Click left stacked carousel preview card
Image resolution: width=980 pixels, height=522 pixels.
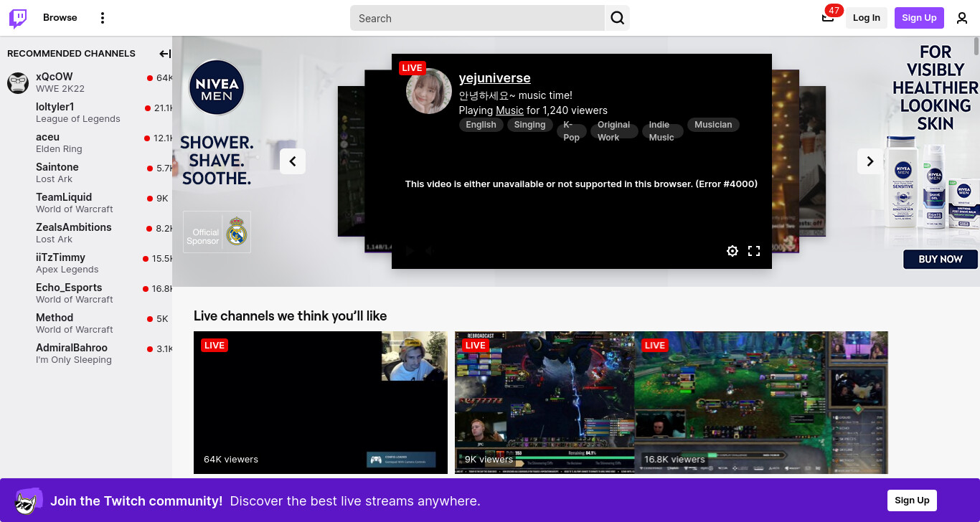[x=351, y=161]
